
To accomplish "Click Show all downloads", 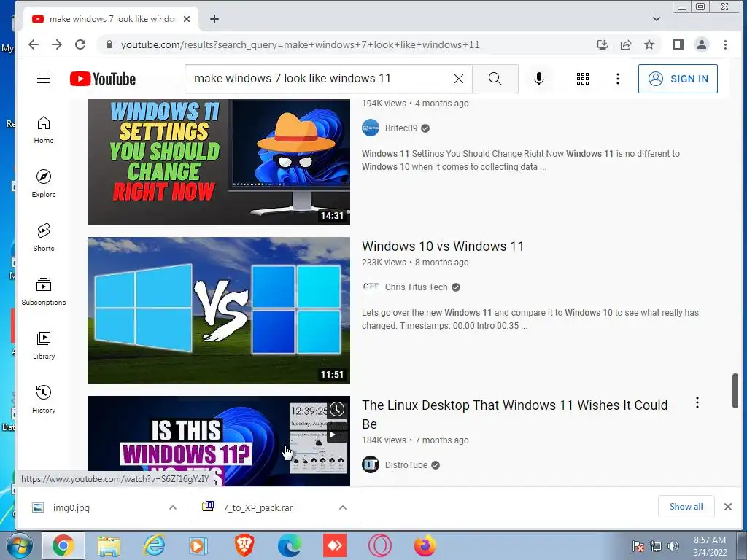I will point(686,507).
